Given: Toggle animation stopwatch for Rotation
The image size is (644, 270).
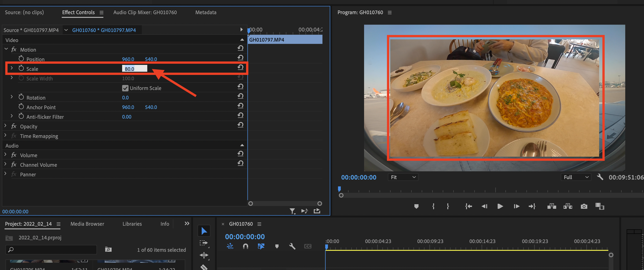Looking at the screenshot, I should 21,97.
